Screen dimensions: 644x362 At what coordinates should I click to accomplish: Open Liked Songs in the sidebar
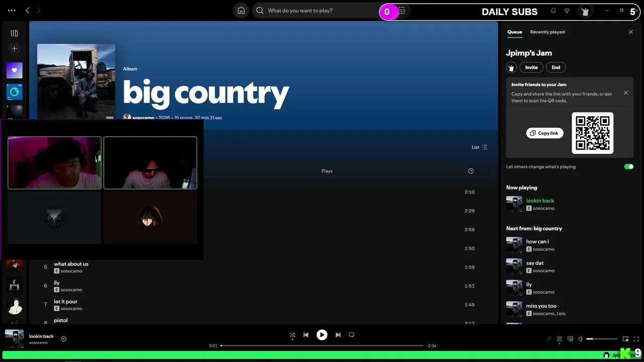point(14,70)
